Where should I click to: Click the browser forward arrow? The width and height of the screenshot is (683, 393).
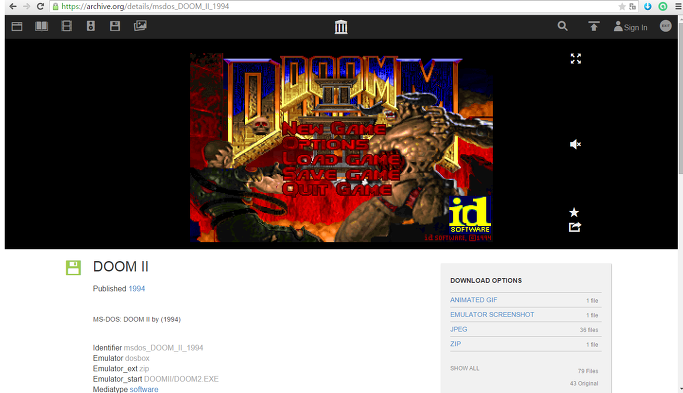click(27, 6)
